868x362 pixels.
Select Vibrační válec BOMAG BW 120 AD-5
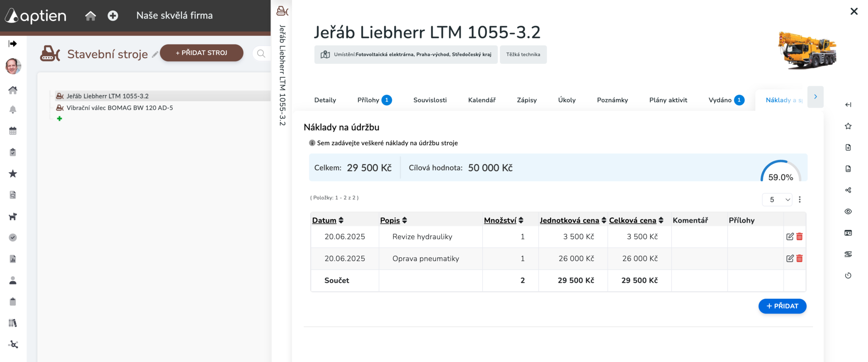(119, 108)
